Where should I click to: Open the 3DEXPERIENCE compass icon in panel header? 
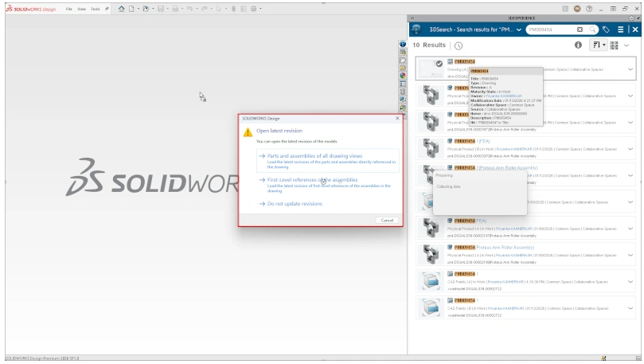416,29
